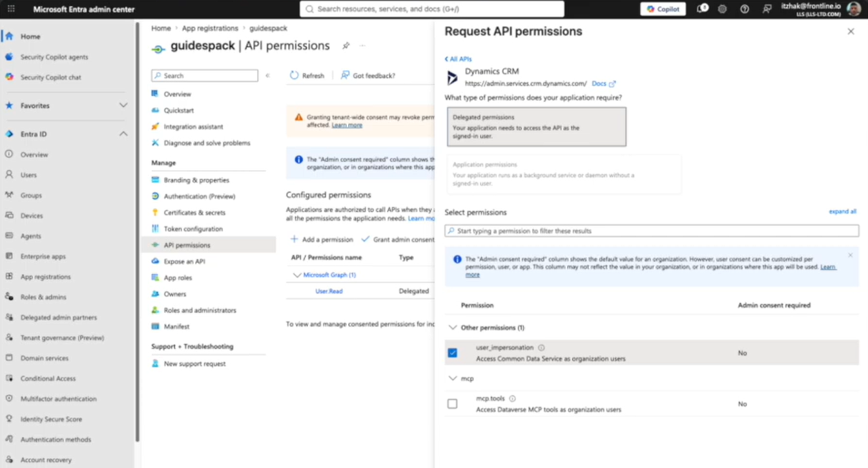Open Roles & admins in the sidebar
Viewport: 868px width, 468px height.
[43, 297]
